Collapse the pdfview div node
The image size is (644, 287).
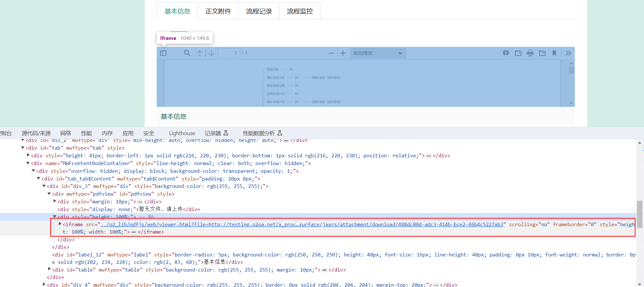point(49,194)
